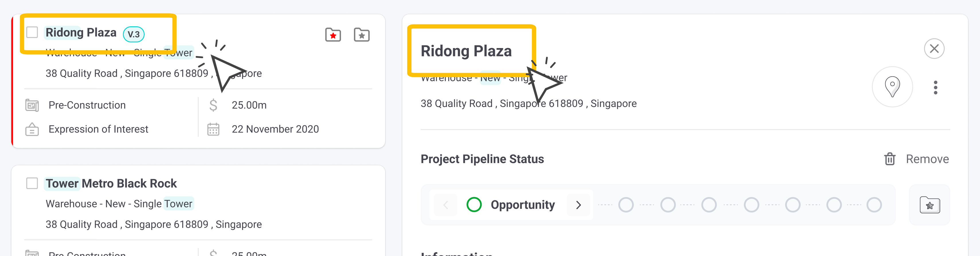Tick the Ridong Plaza checkbox

click(32, 32)
